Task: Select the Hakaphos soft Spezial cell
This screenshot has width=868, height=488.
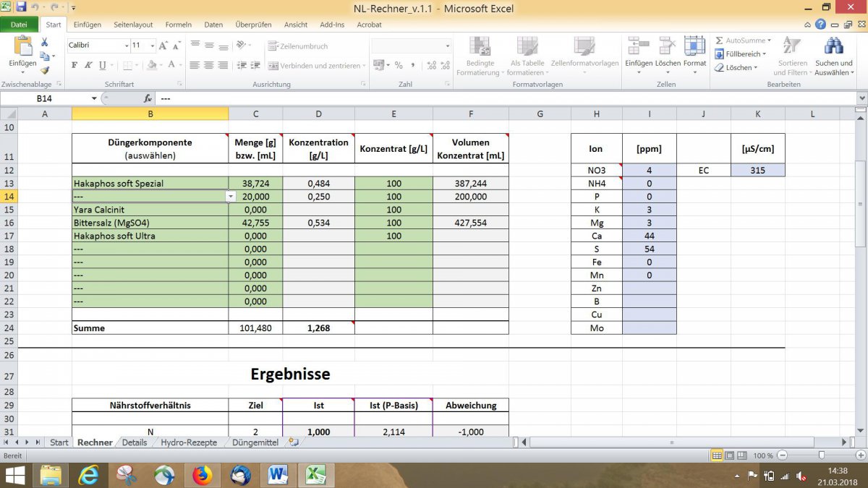Action: click(x=150, y=184)
